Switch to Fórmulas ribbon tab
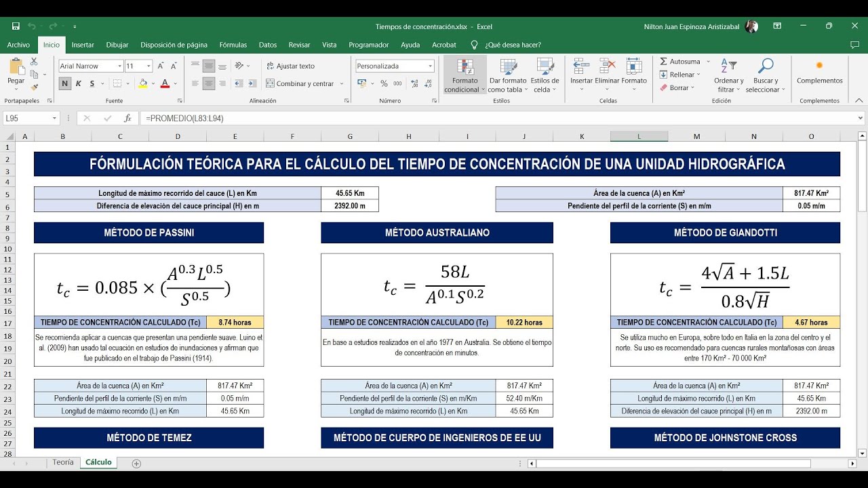The height and width of the screenshot is (488, 868). [x=233, y=45]
